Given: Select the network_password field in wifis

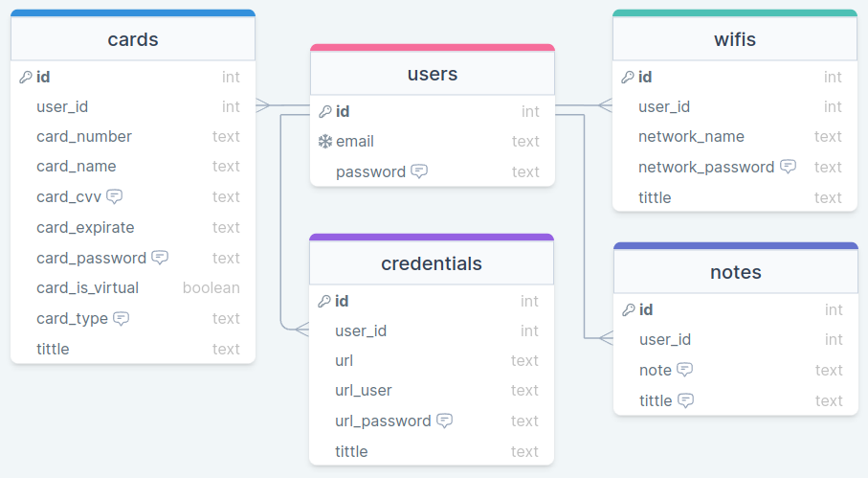Looking at the screenshot, I should (735, 167).
